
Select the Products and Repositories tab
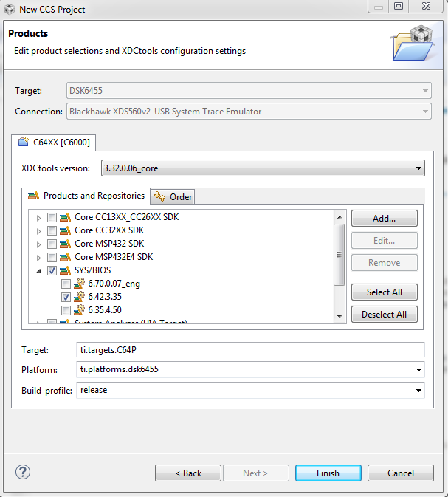point(86,196)
